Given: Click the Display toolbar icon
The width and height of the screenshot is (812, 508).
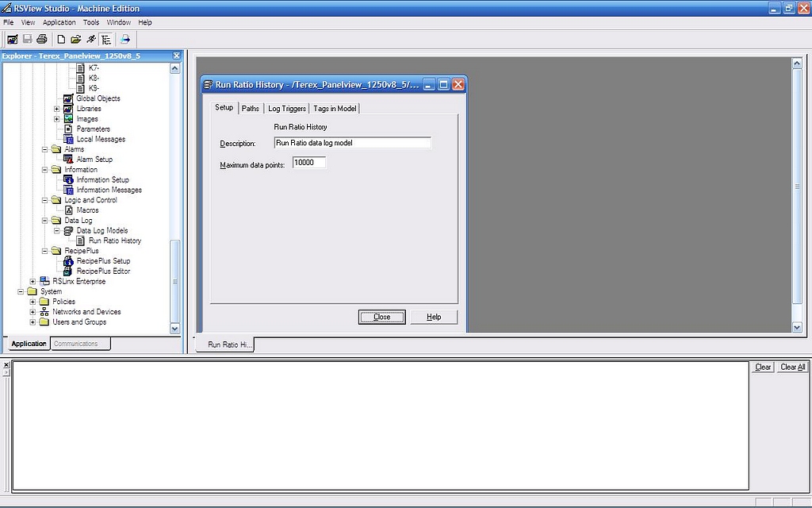Looking at the screenshot, I should click(13, 40).
